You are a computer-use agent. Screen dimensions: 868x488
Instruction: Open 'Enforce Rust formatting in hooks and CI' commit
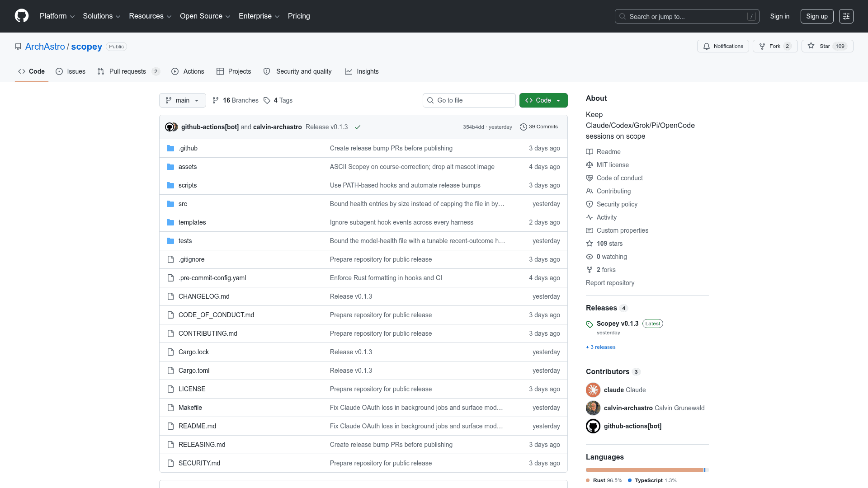pyautogui.click(x=386, y=278)
